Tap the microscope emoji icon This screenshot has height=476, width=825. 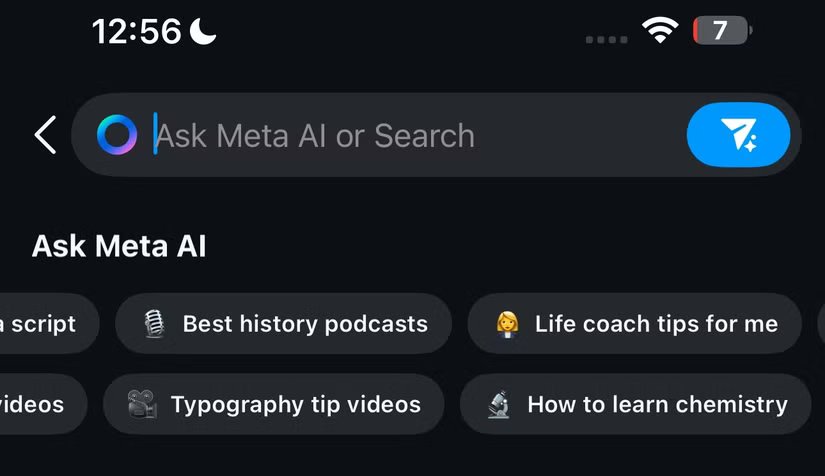498,405
